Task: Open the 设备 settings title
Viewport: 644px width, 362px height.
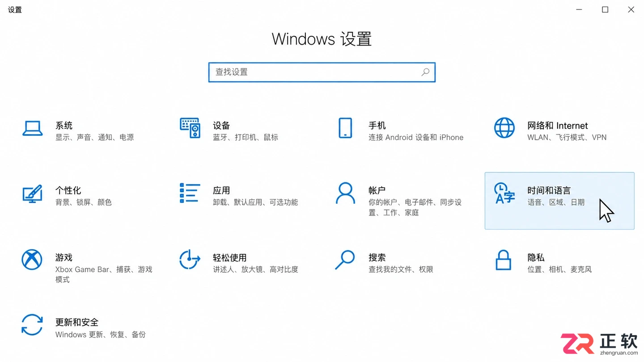Action: tap(221, 126)
